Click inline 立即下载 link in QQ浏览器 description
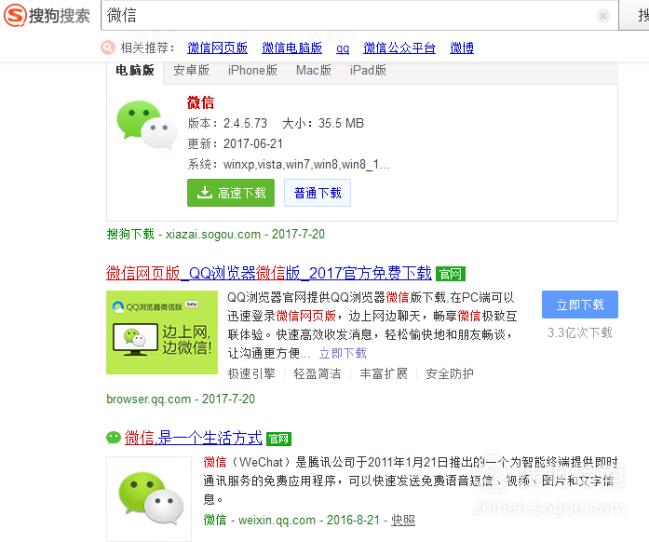649x542 pixels. coord(343,353)
